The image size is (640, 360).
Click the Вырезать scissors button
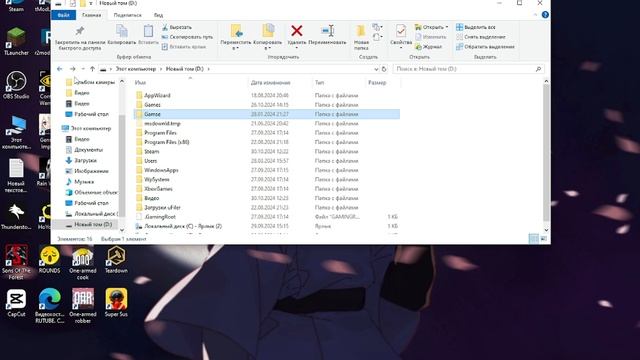[177, 27]
